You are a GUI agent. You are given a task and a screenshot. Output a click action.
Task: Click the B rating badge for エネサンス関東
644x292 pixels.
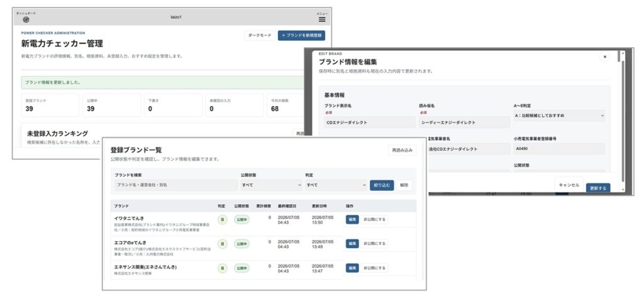tap(222, 268)
